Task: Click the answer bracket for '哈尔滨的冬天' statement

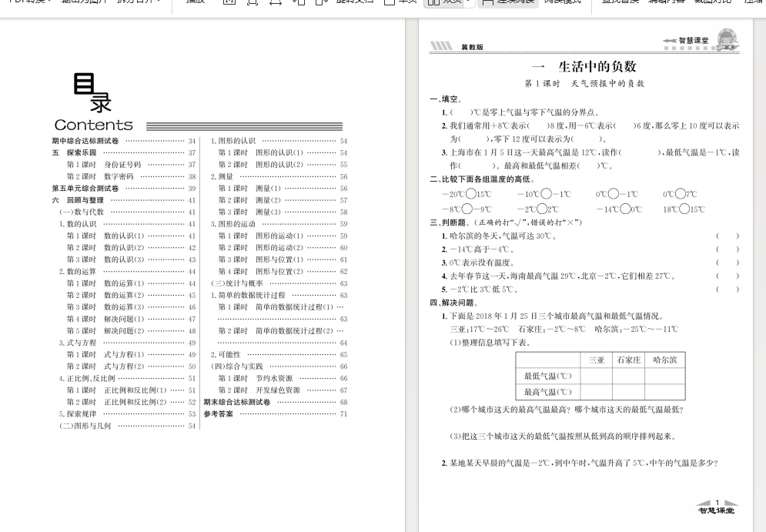Action: click(x=728, y=236)
